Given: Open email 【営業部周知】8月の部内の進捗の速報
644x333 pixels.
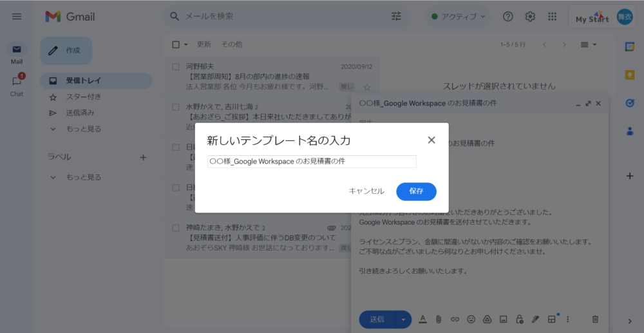Looking at the screenshot, I should click(249, 77).
